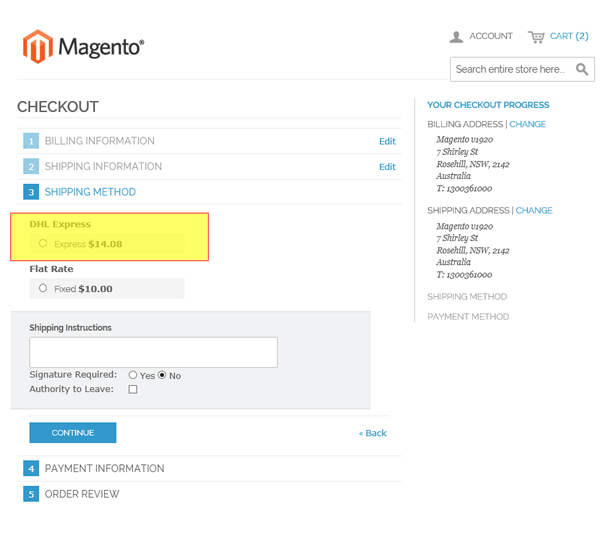Tick the Authority to Leave checkbox
The height and width of the screenshot is (541, 602).
(133, 389)
